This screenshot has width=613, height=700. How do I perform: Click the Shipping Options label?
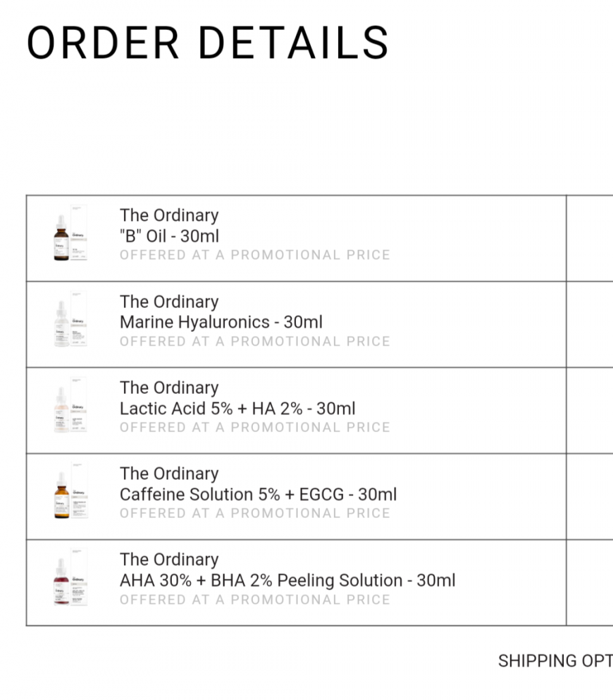coord(554,660)
